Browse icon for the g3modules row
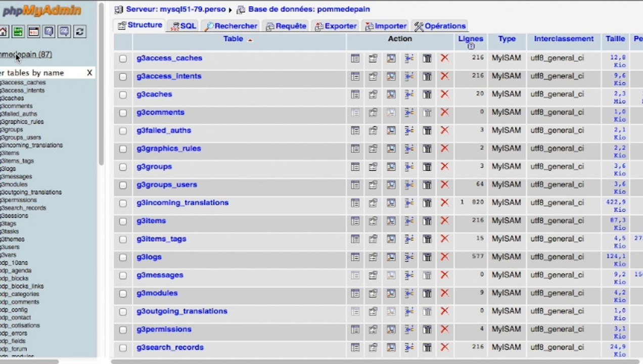This screenshot has height=364, width=643. tap(355, 294)
